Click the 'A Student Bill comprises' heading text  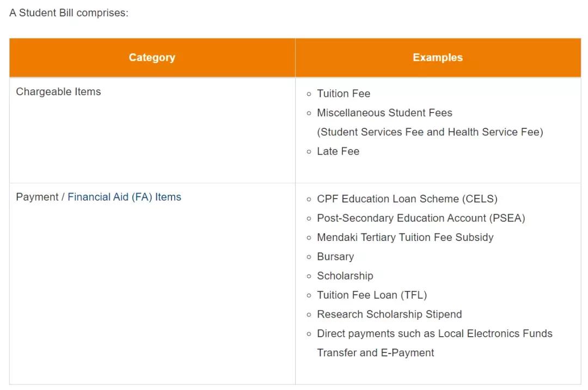point(69,13)
